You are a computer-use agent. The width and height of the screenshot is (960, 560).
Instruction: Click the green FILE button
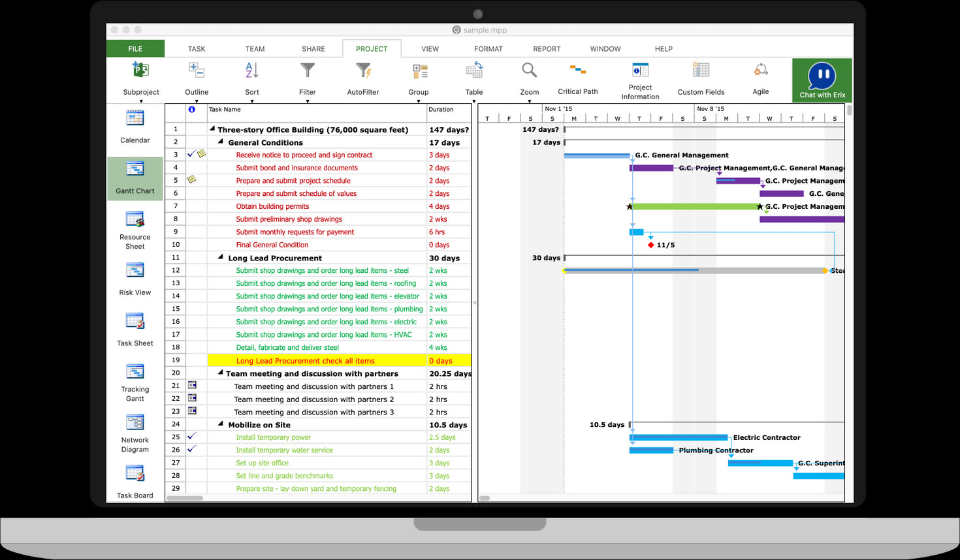pyautogui.click(x=135, y=48)
